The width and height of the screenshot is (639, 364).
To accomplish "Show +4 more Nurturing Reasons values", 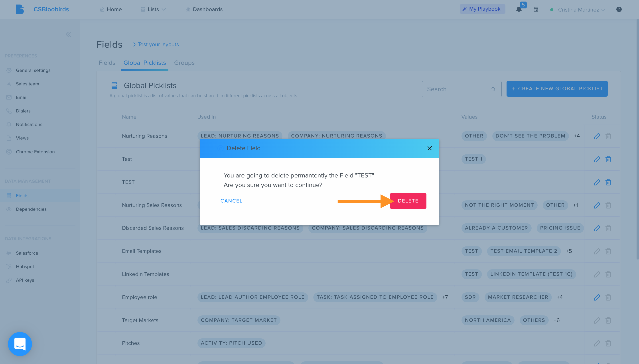I will pos(576,136).
